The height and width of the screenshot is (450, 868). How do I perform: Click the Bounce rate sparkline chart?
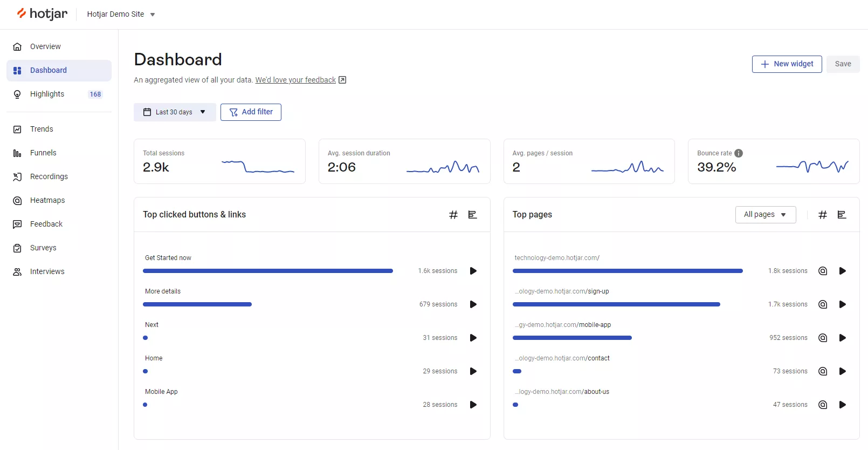812,167
